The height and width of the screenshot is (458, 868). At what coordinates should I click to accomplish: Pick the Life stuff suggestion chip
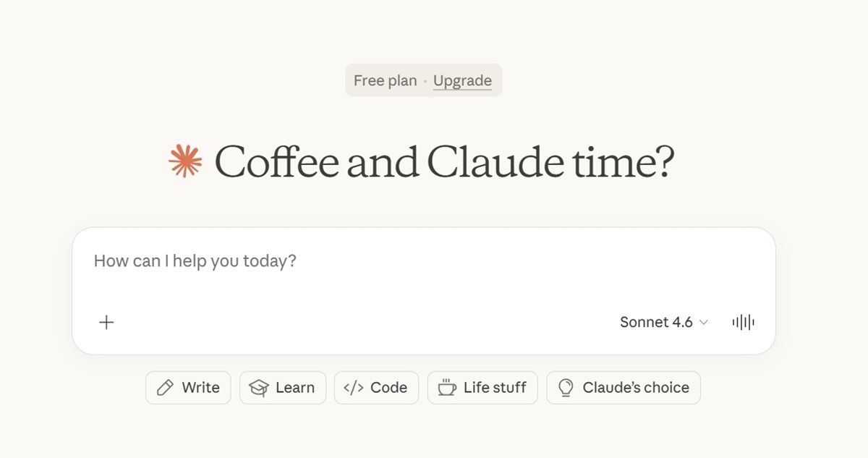[482, 388]
